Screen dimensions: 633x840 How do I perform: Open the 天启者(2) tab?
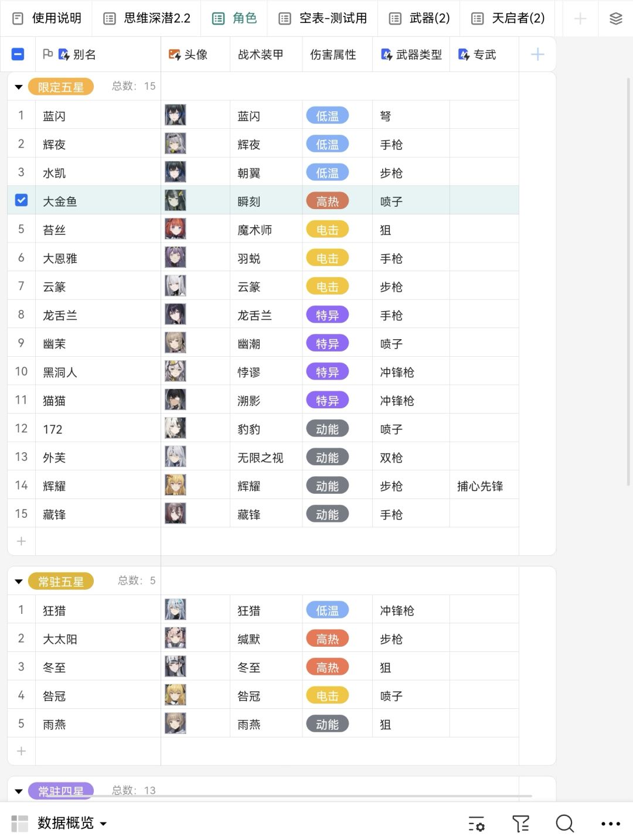point(509,18)
